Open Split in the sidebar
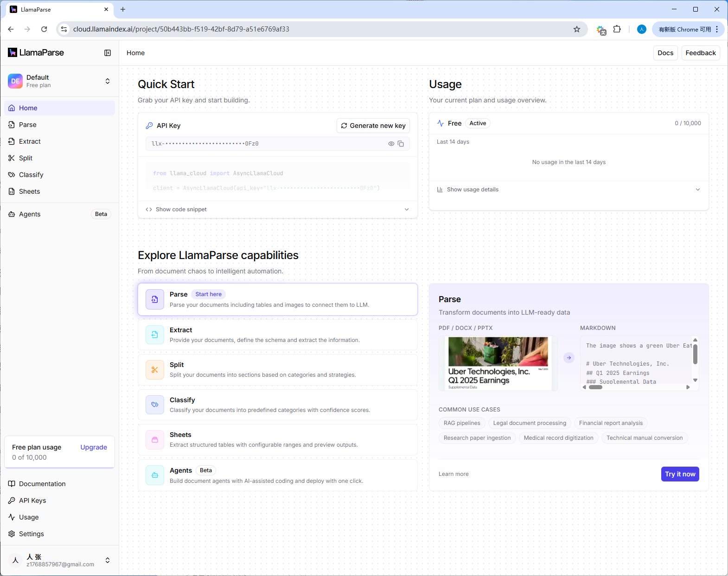 click(x=60, y=158)
